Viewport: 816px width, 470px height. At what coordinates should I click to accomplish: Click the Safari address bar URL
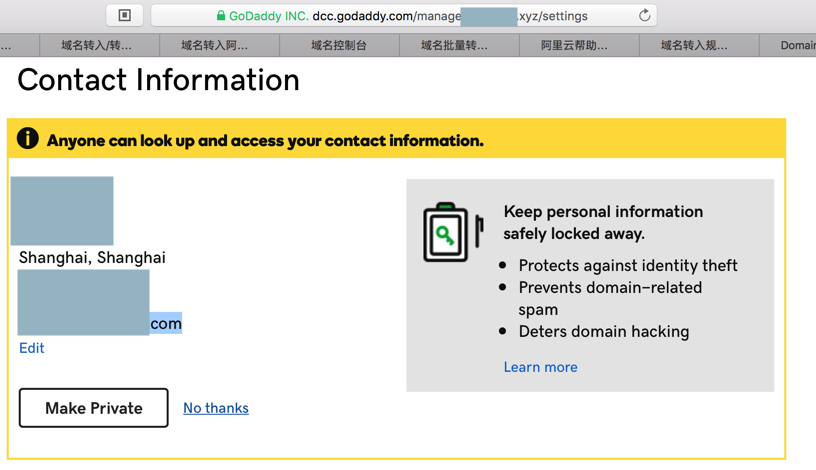[x=400, y=16]
